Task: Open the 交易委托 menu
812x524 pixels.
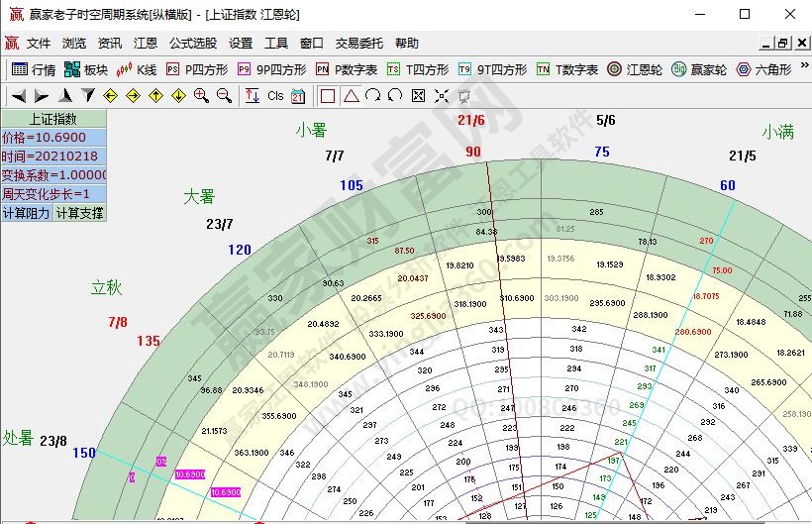Action: (359, 43)
